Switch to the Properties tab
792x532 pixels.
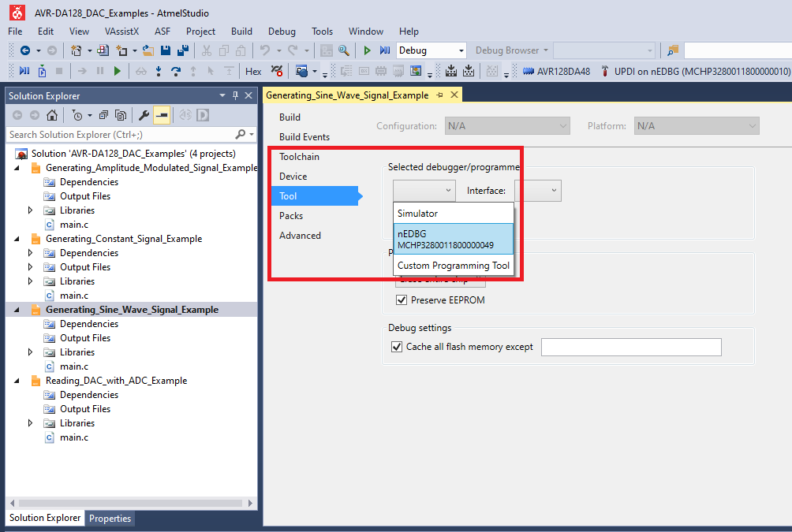110,519
